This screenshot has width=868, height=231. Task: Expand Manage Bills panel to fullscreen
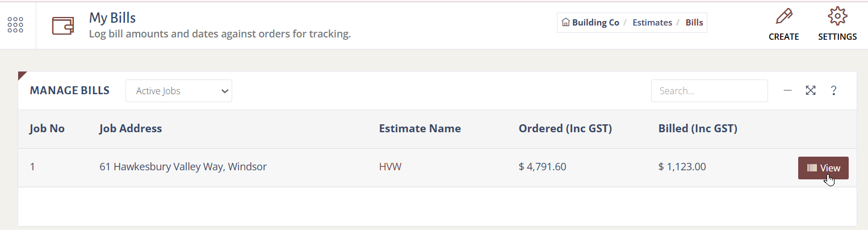pyautogui.click(x=811, y=91)
